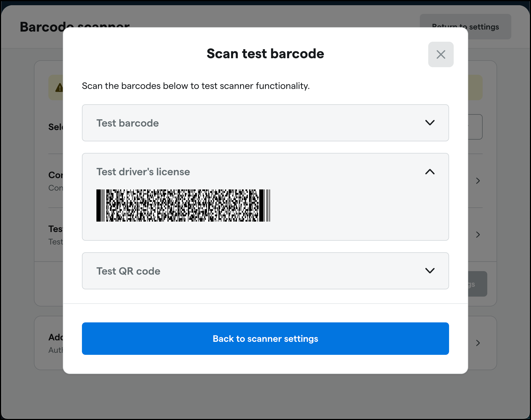Click the chevron inside Back to scanner settings area

tap(265, 339)
